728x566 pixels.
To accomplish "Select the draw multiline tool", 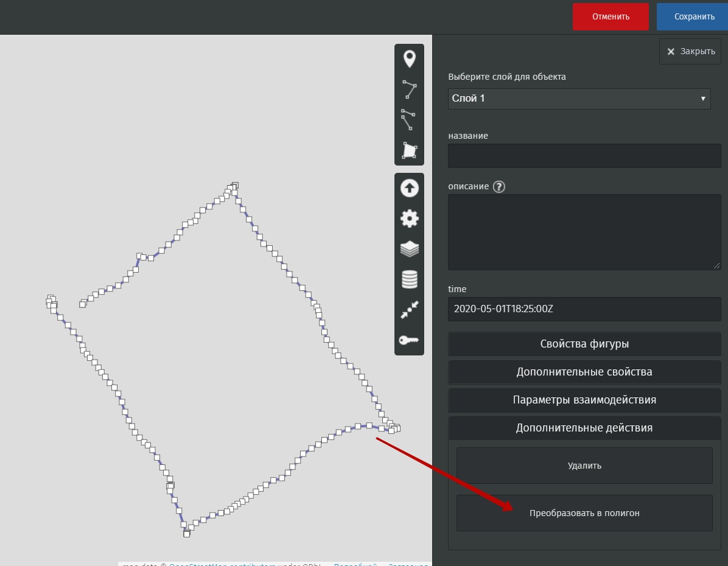I will (x=409, y=119).
